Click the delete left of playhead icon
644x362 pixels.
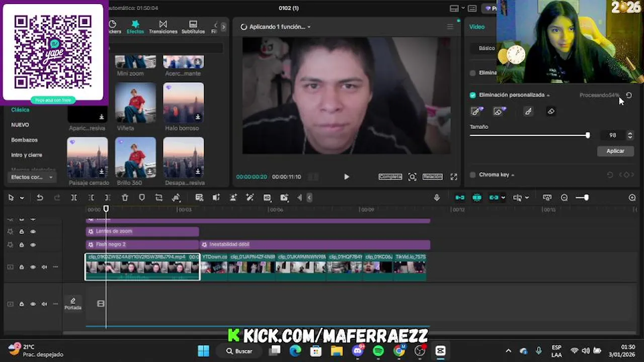click(91, 198)
